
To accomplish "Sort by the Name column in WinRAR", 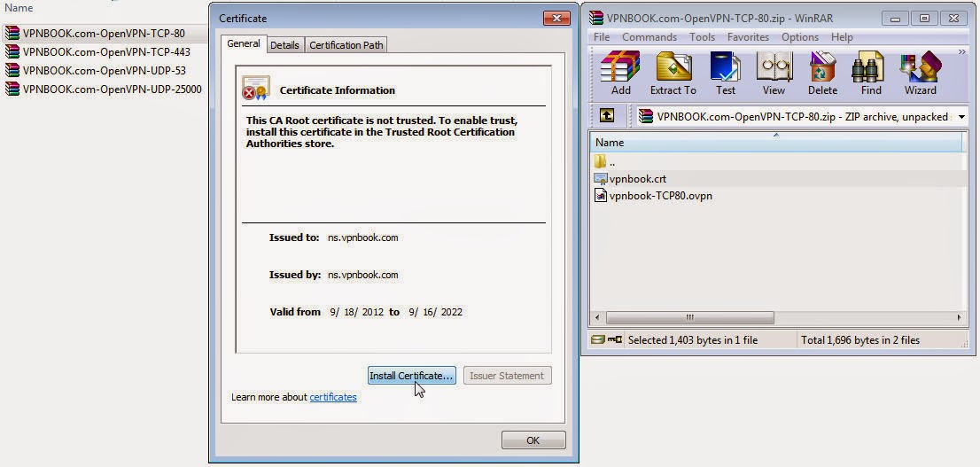I will click(776, 142).
